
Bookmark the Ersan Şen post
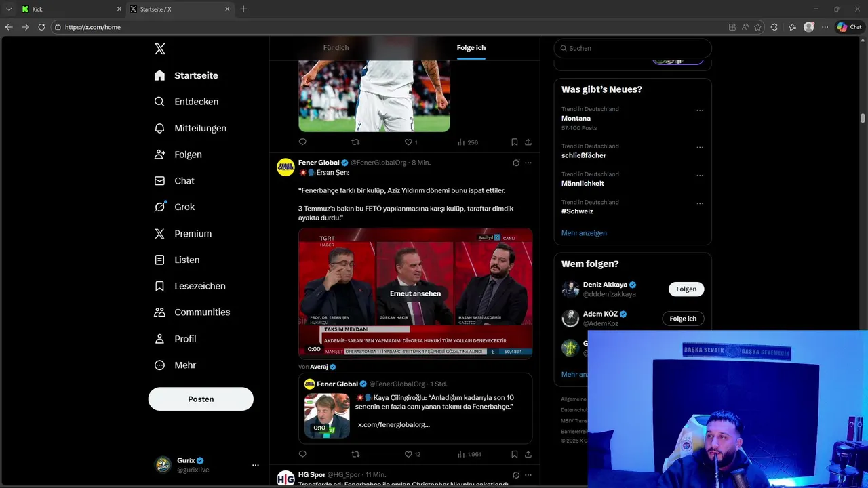pos(515,454)
